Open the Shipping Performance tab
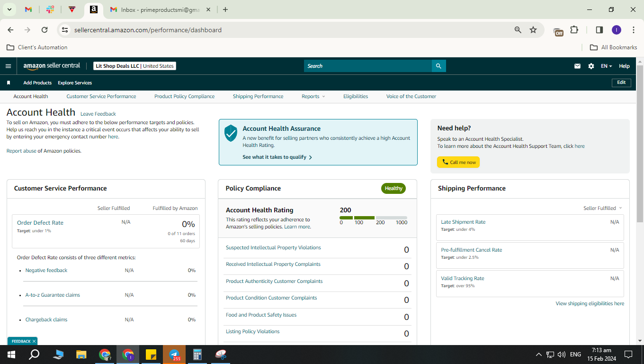 [x=258, y=96]
